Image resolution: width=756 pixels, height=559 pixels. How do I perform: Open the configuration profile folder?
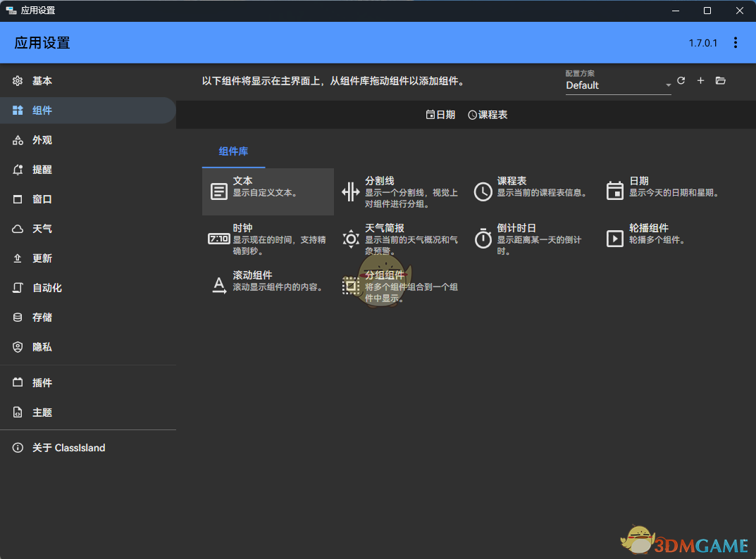(x=720, y=80)
